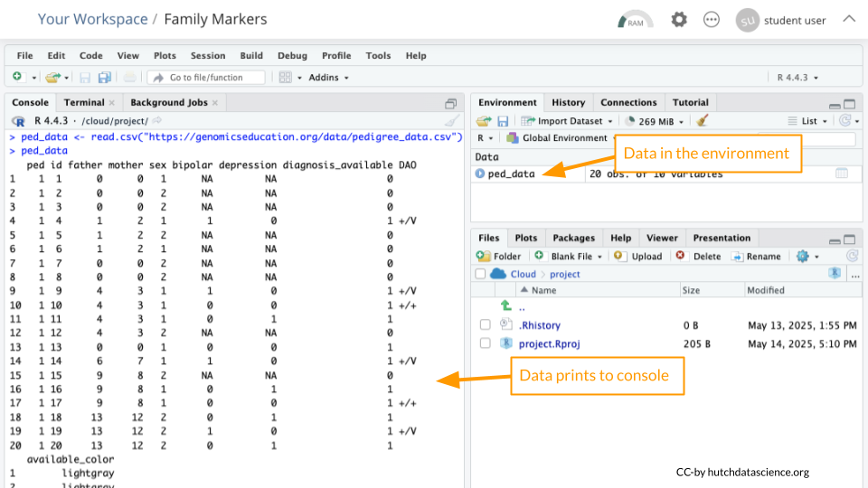Image resolution: width=868 pixels, height=488 pixels.
Task: Check the .Rhistory file checkbox
Action: (x=485, y=324)
